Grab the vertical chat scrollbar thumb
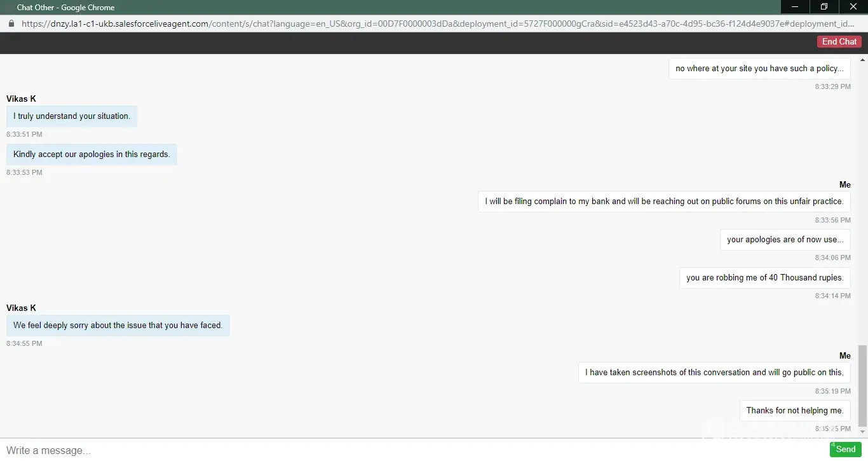Image resolution: width=868 pixels, height=461 pixels. (862, 386)
